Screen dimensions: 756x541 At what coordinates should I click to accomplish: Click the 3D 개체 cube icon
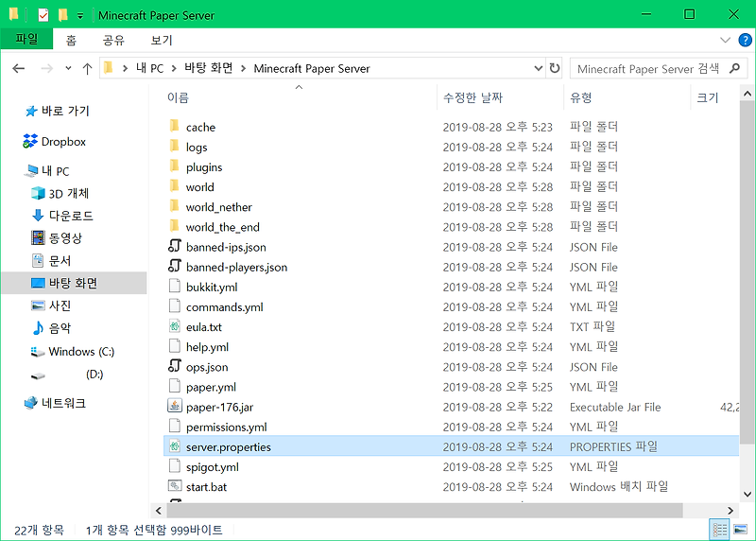pyautogui.click(x=38, y=194)
